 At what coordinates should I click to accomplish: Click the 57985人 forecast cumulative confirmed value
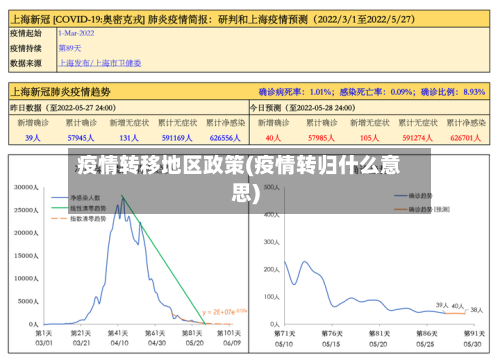(x=321, y=138)
